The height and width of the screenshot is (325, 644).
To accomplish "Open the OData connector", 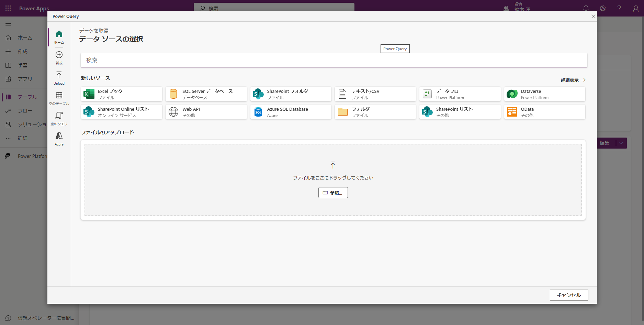I will tap(544, 111).
